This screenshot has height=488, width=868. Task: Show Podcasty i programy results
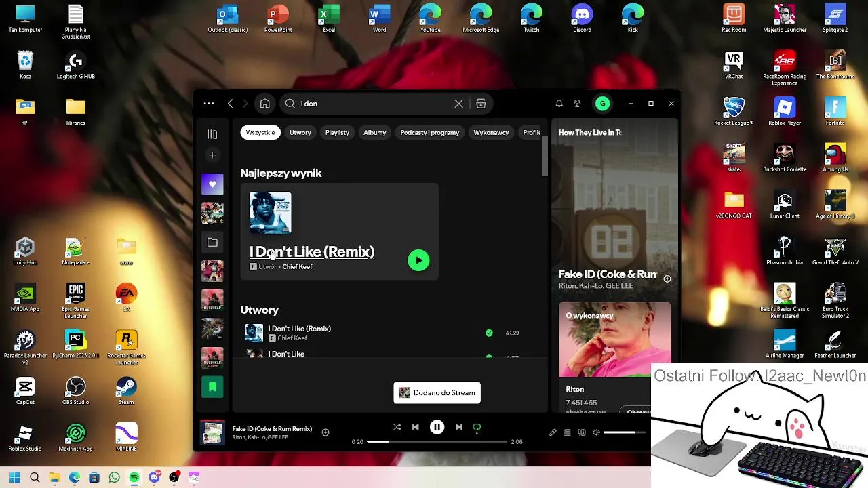[x=430, y=133]
